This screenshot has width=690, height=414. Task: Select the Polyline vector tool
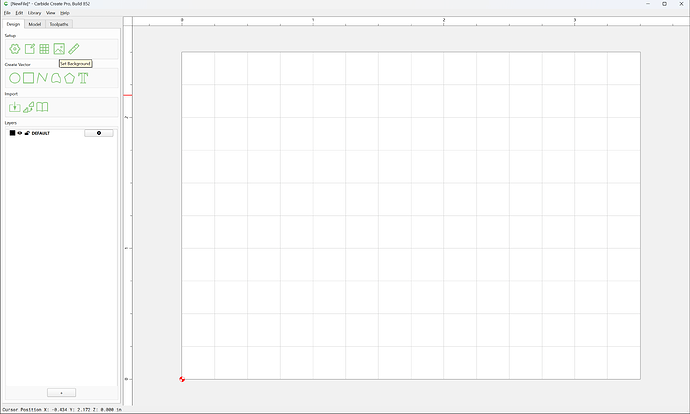[x=42, y=78]
